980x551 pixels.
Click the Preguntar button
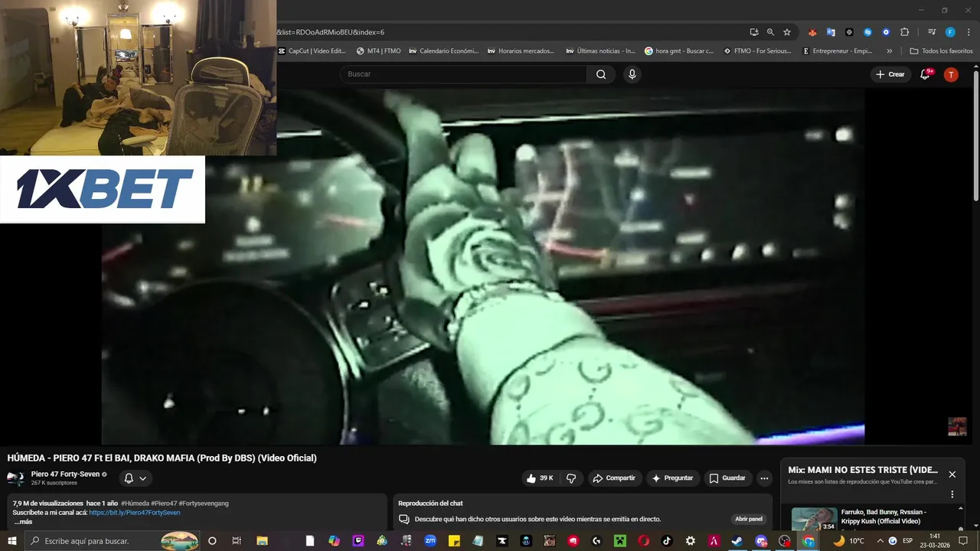[672, 478]
